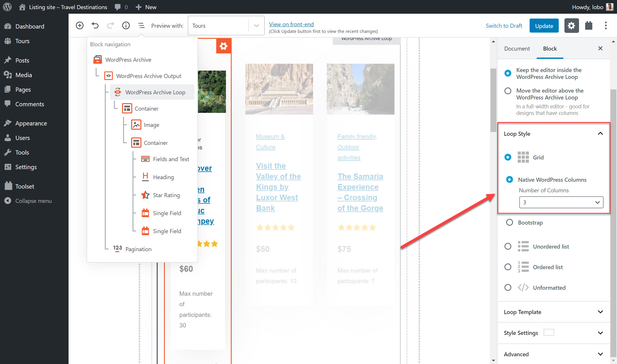Screen dimensions: 617x364
Task: Close the settings sidebar panel
Action: 600,48
